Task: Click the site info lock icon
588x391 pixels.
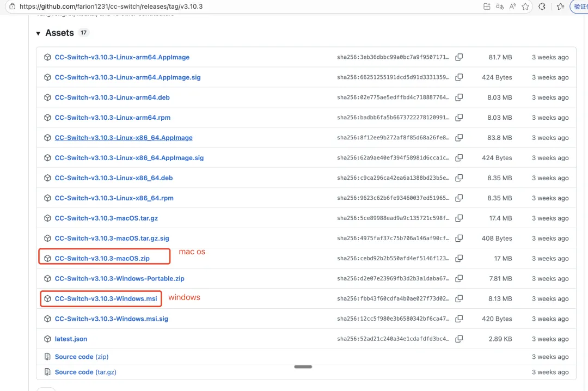Action: pyautogui.click(x=13, y=7)
